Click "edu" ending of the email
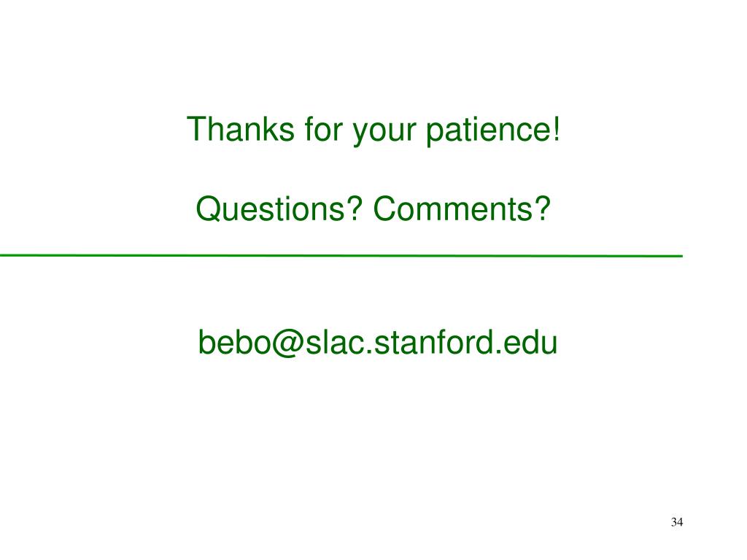747x560 pixels. 530,342
